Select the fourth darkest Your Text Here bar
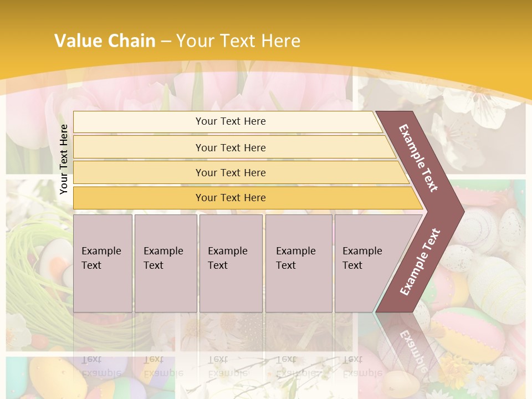Viewport: 532px width, 399px height. click(230, 198)
